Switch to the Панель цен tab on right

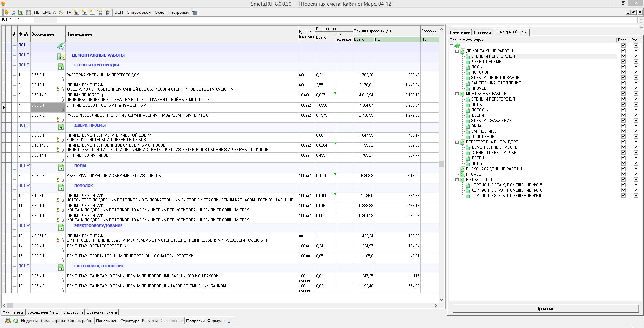(460, 32)
